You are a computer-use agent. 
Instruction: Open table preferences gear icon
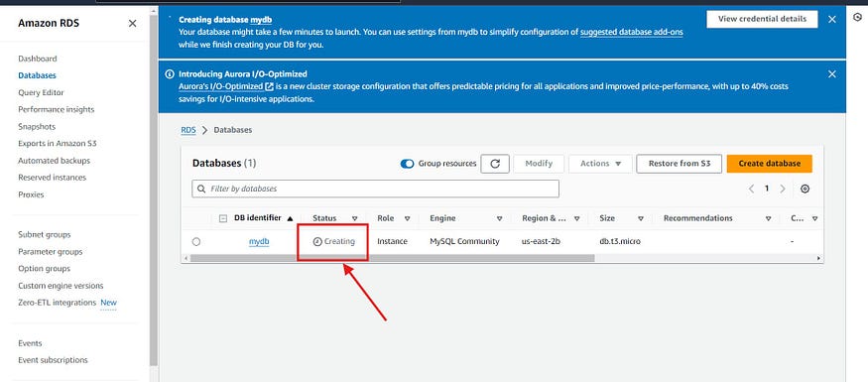[805, 189]
